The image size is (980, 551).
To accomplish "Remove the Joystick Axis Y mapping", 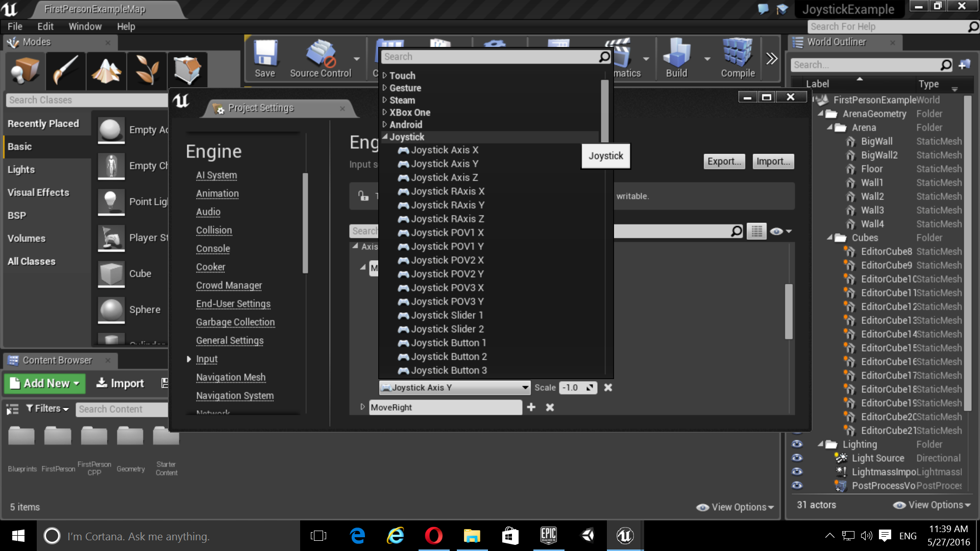I will (608, 388).
